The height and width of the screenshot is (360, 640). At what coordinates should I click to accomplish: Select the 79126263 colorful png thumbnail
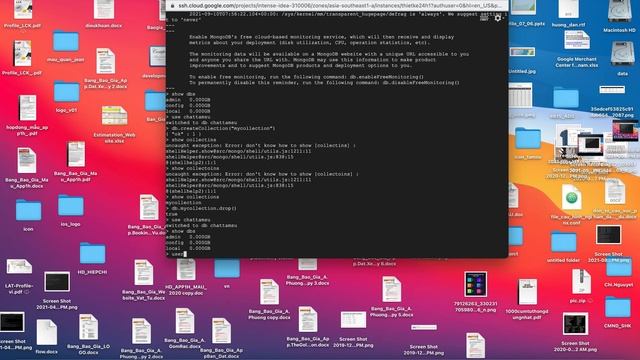tap(476, 284)
